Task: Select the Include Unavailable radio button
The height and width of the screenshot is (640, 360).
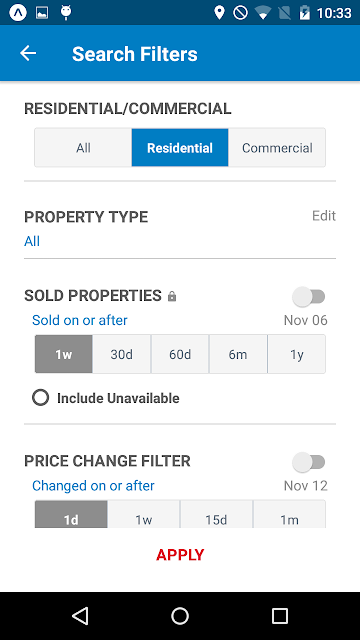Action: click(40, 398)
